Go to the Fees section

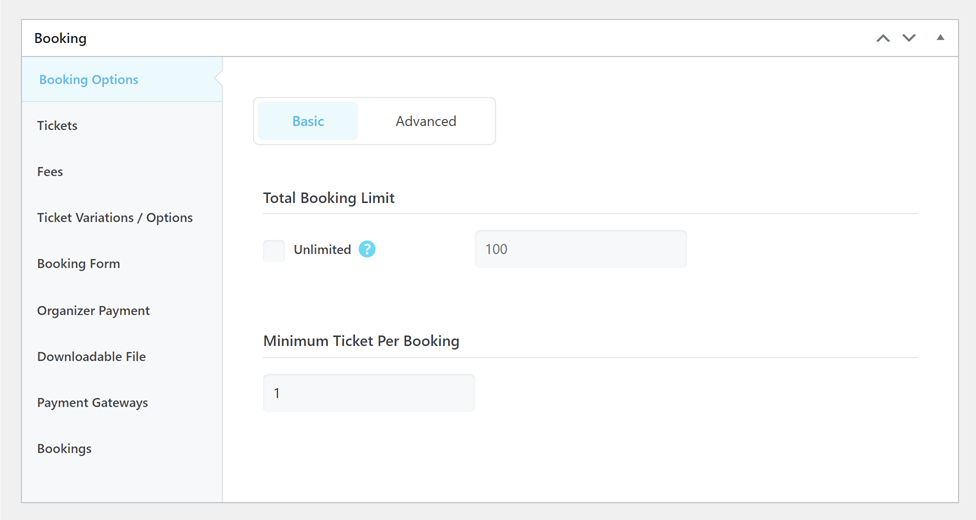pos(50,172)
